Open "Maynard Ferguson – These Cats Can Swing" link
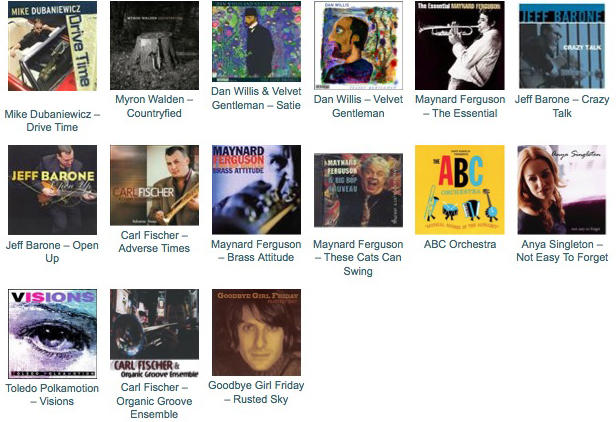The width and height of the screenshot is (616, 422). pos(358,257)
